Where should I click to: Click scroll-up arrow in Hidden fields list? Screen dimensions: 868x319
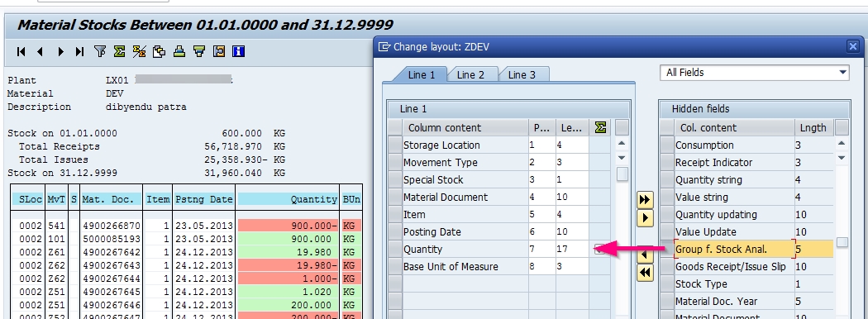[x=842, y=144]
